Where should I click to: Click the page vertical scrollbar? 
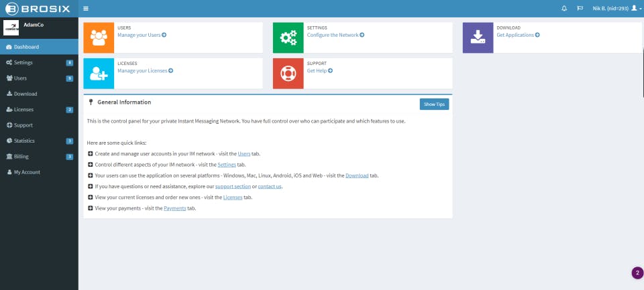tap(643, 72)
